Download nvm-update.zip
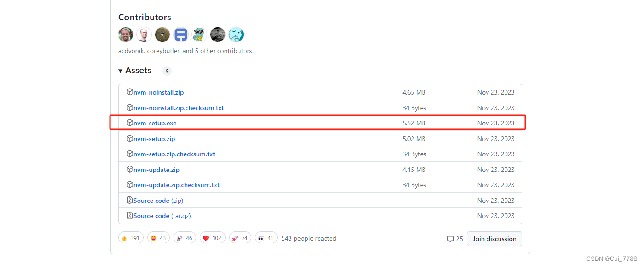The image size is (644, 266). point(157,170)
